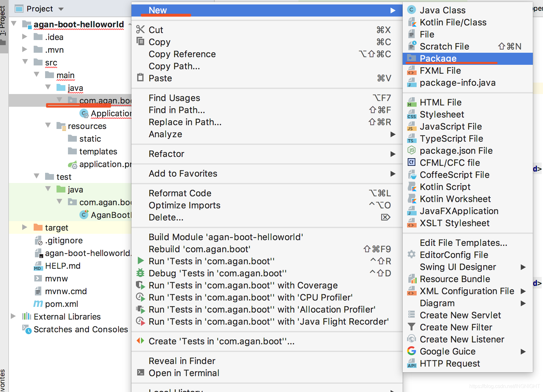Click the Debug bug icon
The image size is (543, 392).
pos(140,273)
